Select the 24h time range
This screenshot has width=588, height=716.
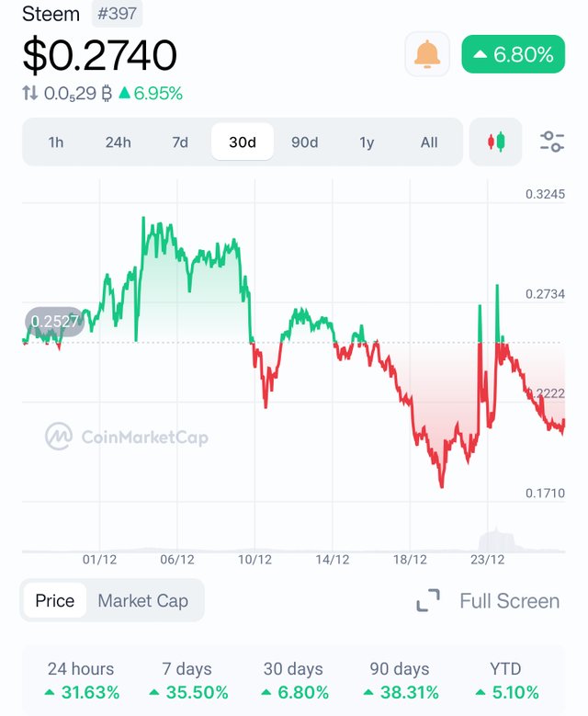pyautogui.click(x=119, y=142)
